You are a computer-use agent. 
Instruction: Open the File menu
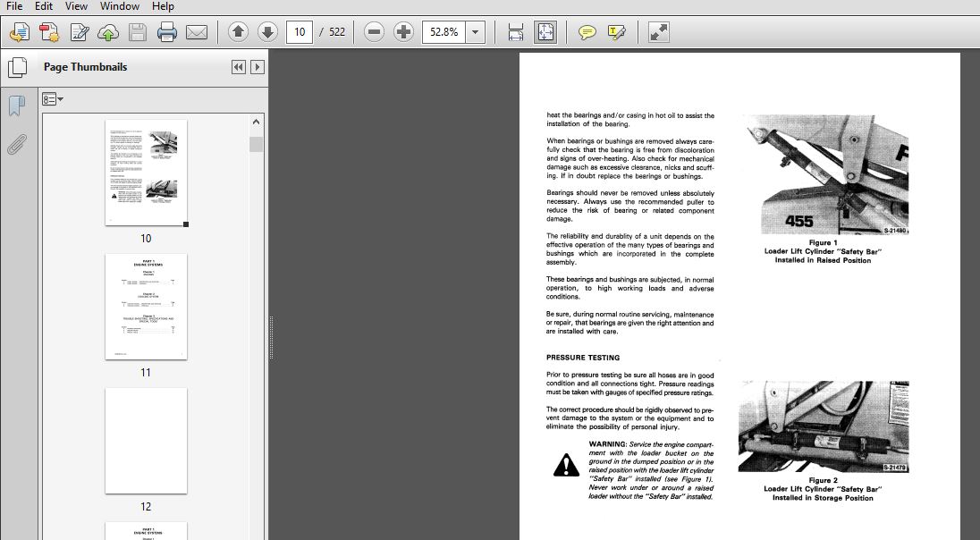[x=13, y=6]
